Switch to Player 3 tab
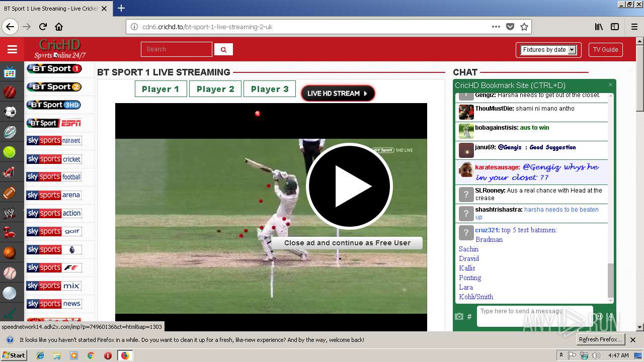Screen dimensions: 644x362 tap(270, 89)
